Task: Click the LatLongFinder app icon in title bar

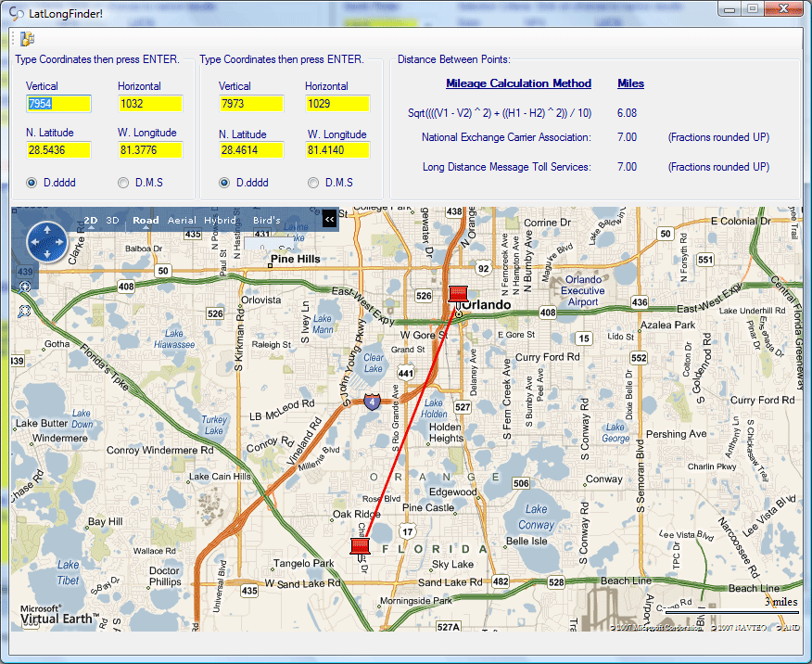Action: tap(17, 14)
